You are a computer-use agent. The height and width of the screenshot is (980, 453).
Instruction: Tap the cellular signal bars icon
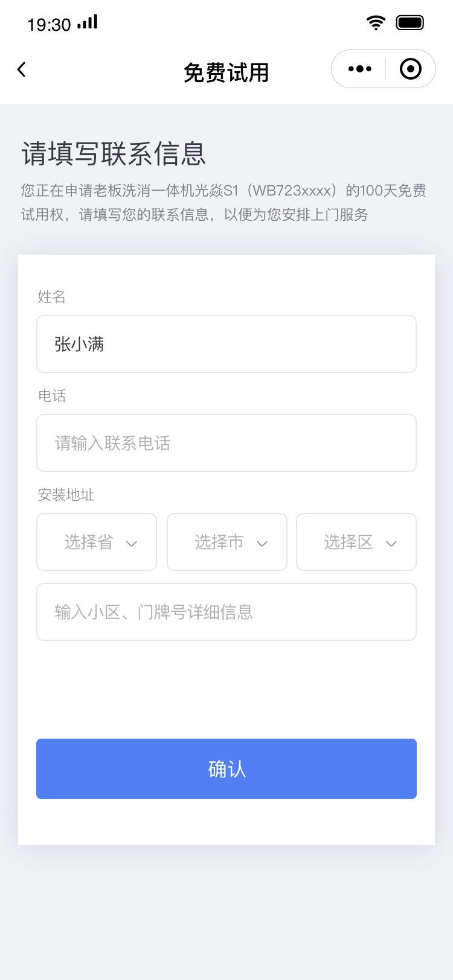(x=88, y=23)
